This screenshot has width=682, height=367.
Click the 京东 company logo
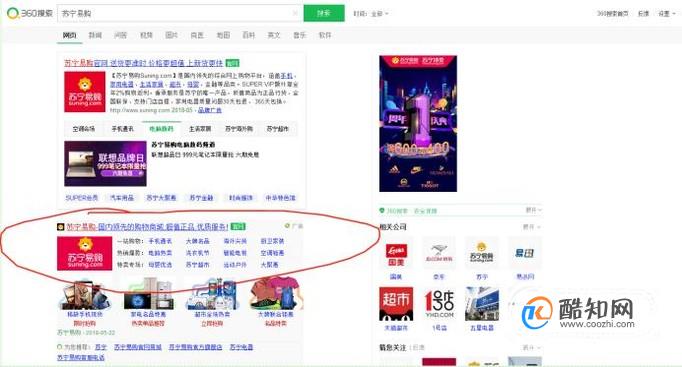point(439,254)
